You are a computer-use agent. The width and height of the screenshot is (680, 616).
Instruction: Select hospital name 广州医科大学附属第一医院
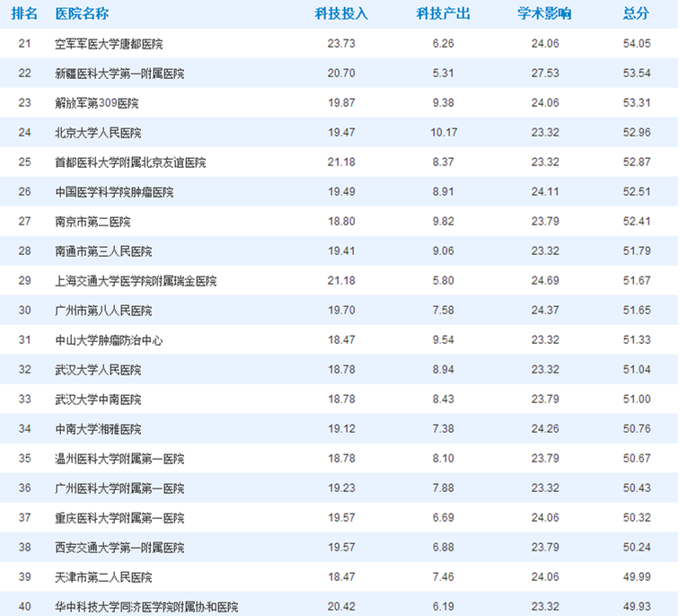click(x=119, y=488)
